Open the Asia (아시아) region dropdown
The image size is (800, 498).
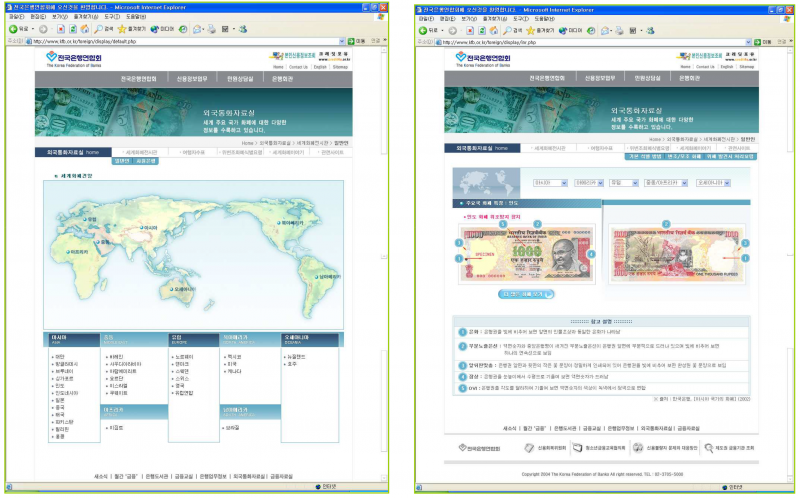coord(550,183)
